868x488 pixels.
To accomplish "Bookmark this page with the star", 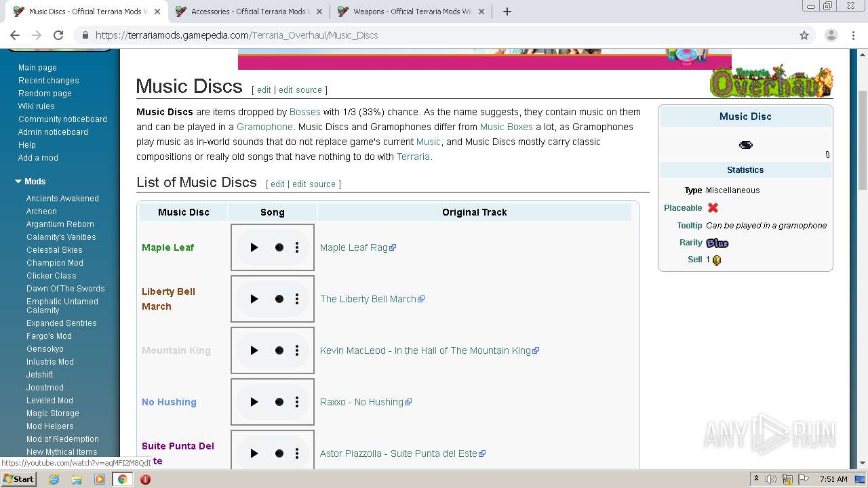I will coord(804,35).
